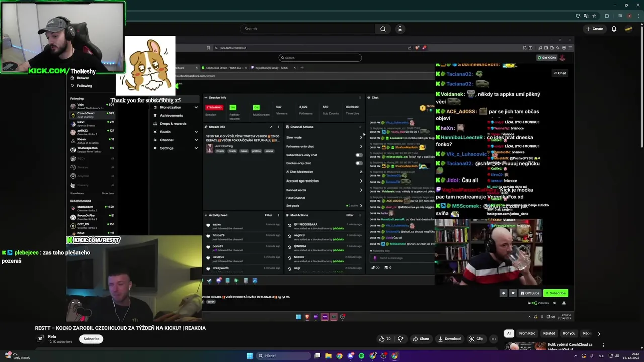Open the Relo channel avatar
The image size is (644, 362).
tap(40, 339)
